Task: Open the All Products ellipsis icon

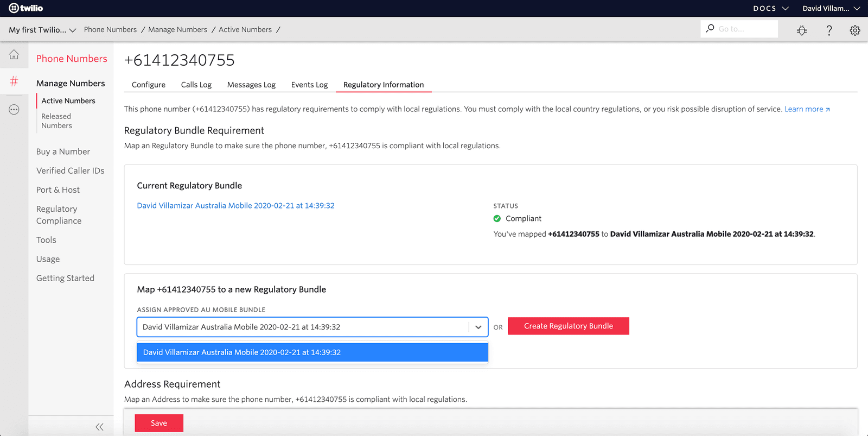Action: (14, 110)
